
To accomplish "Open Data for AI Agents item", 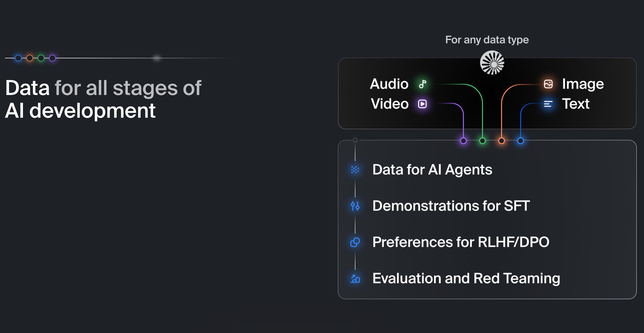I will tap(432, 170).
